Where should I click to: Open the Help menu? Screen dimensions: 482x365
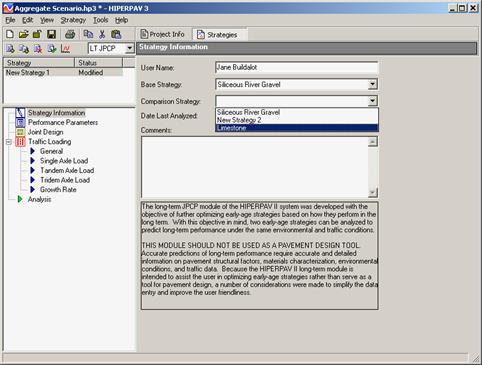[122, 20]
